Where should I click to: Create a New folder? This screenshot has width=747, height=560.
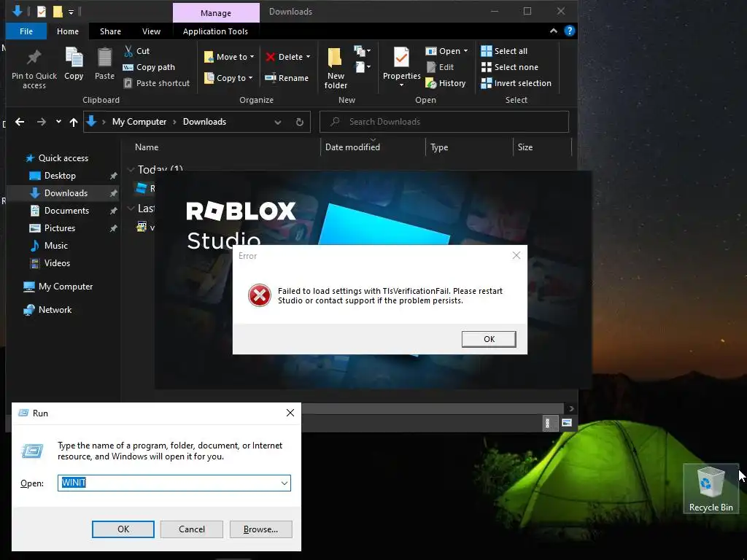click(336, 69)
